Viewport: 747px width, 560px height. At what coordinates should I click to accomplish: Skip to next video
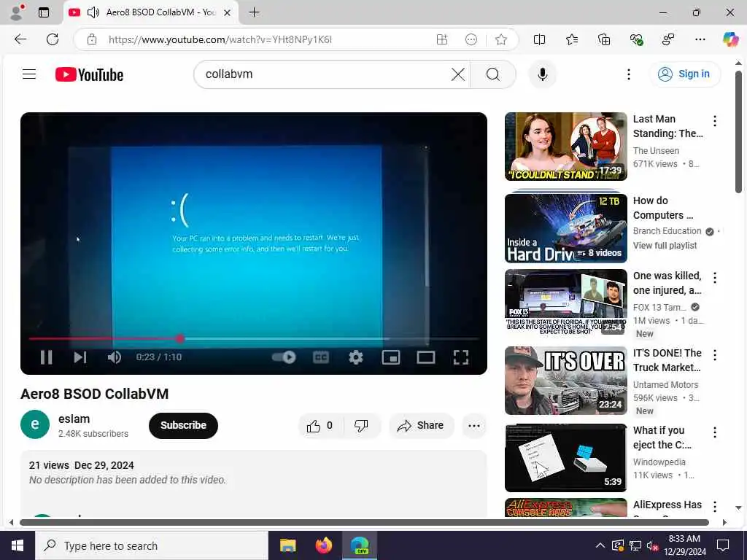[x=80, y=357]
